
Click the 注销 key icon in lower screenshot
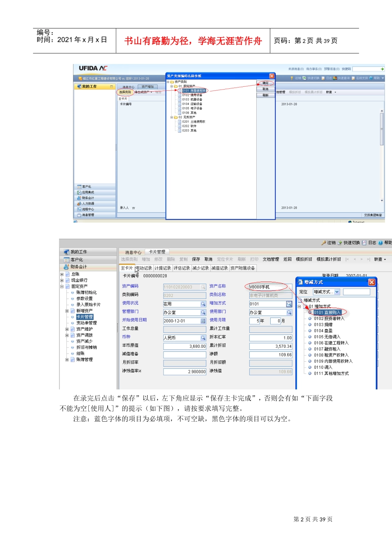[x=324, y=243]
